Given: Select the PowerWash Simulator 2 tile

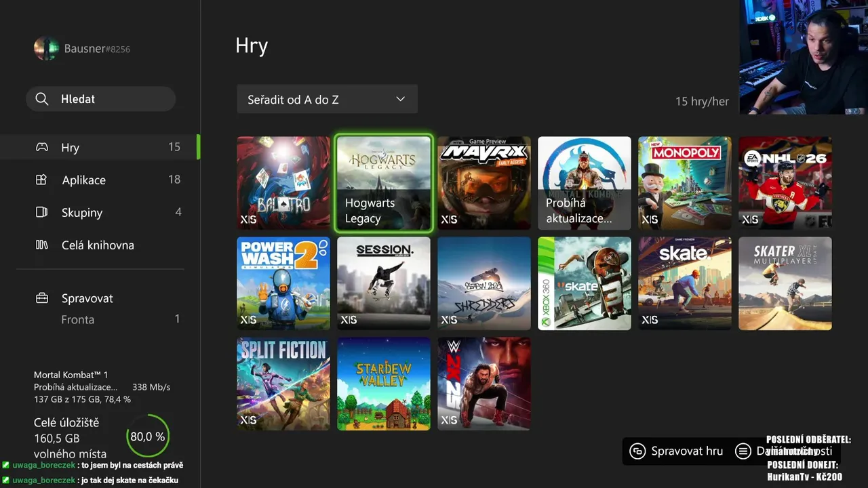Looking at the screenshot, I should (x=283, y=283).
